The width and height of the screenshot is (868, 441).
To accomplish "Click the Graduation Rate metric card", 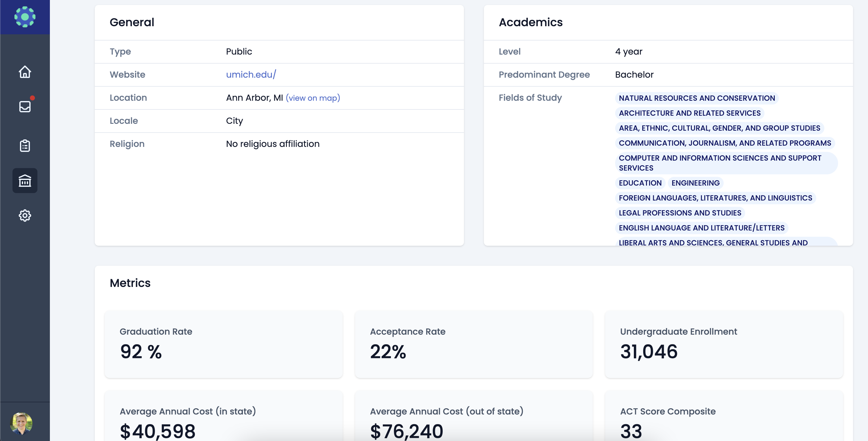I will [224, 344].
